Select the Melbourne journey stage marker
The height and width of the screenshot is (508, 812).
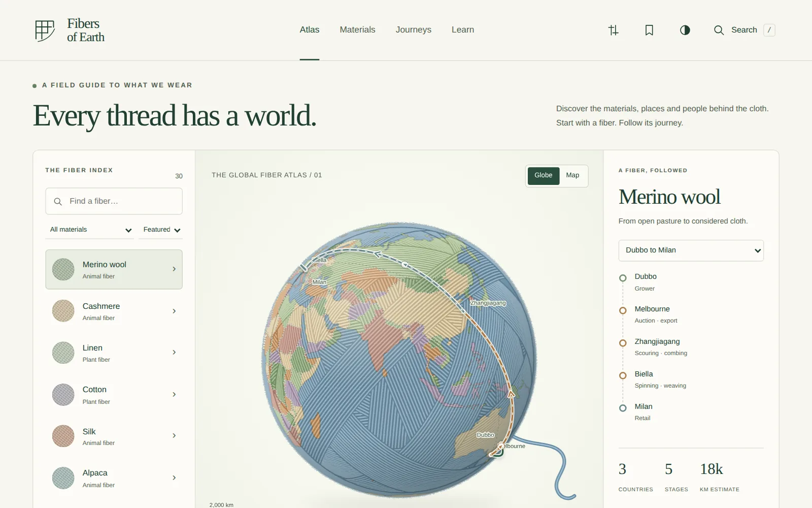[x=623, y=310]
